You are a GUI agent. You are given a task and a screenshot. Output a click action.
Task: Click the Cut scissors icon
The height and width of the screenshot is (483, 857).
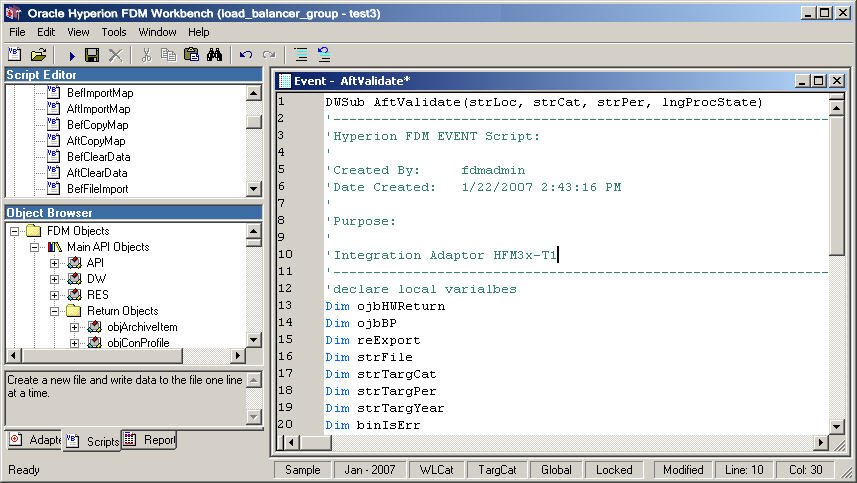point(146,55)
